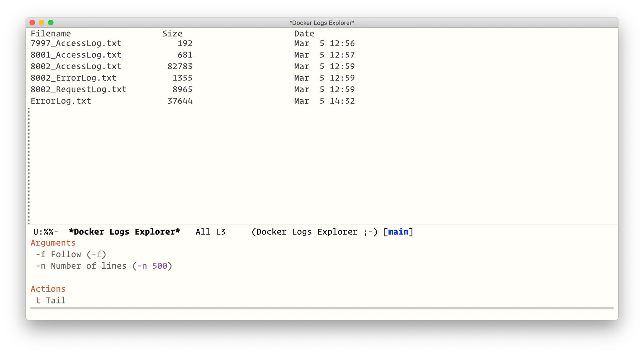Select file 8001_AccessLog.txt
The width and height of the screenshot is (644, 354).
pos(76,55)
